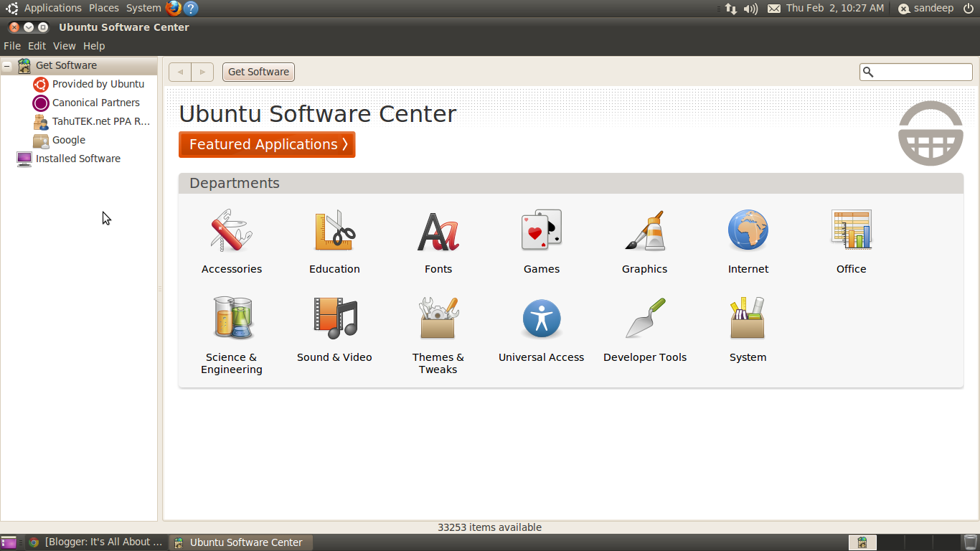Select Provided by Ubuntu source
Viewport: 980px width, 551px height.
(97, 84)
